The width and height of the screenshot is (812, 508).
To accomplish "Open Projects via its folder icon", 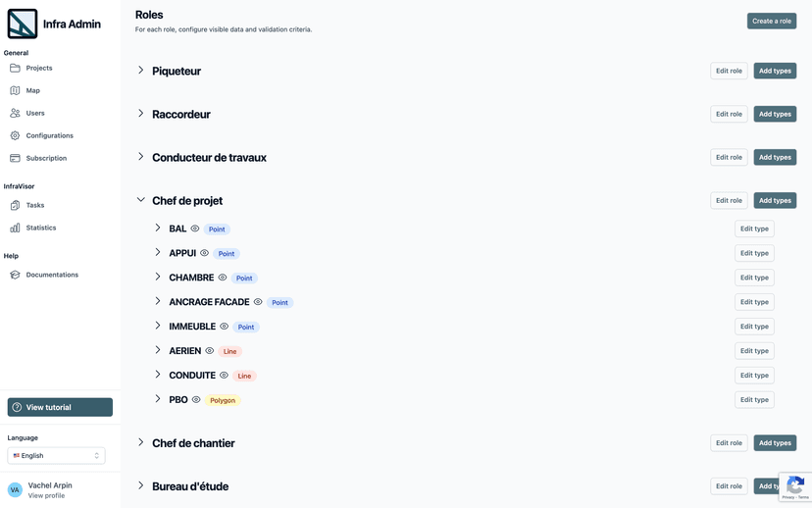I will [15, 68].
